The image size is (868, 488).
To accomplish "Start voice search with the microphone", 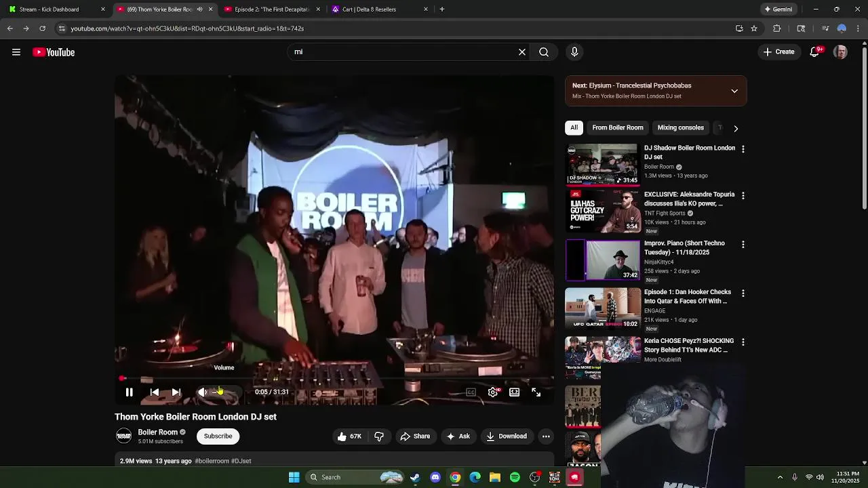I will tap(574, 52).
